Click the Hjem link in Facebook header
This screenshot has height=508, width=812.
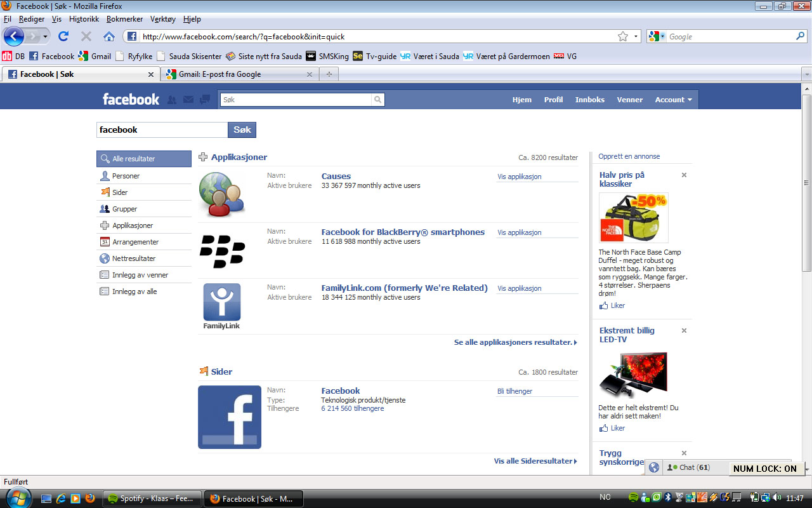(522, 100)
